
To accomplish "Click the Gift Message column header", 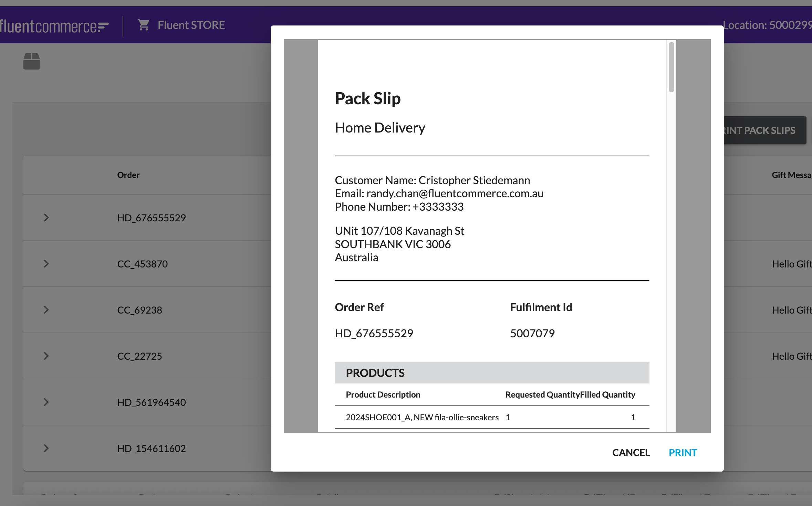I will [791, 175].
